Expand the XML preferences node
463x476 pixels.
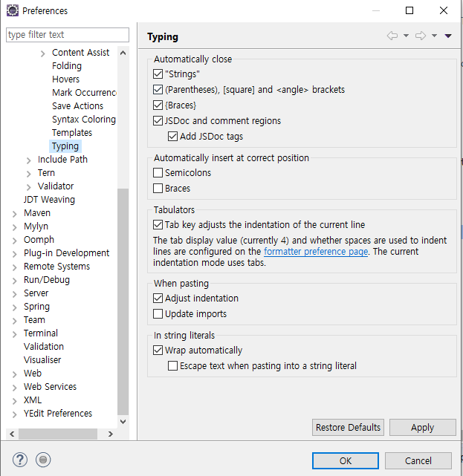15,401
